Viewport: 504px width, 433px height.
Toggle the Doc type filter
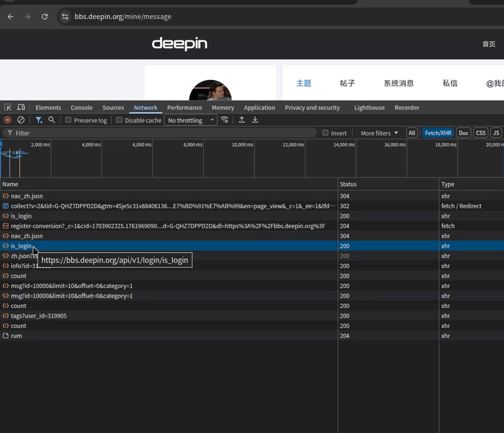point(464,133)
